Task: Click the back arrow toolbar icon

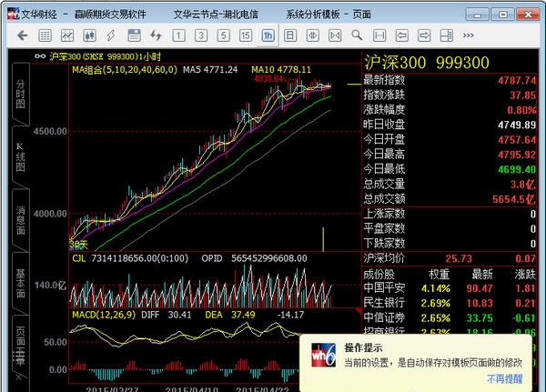Action: 23,35
